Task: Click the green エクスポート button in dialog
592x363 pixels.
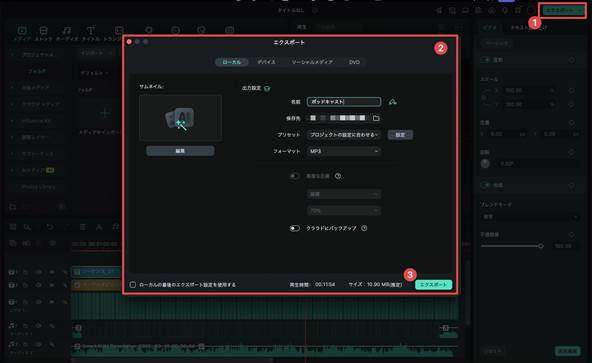Action: (x=433, y=284)
